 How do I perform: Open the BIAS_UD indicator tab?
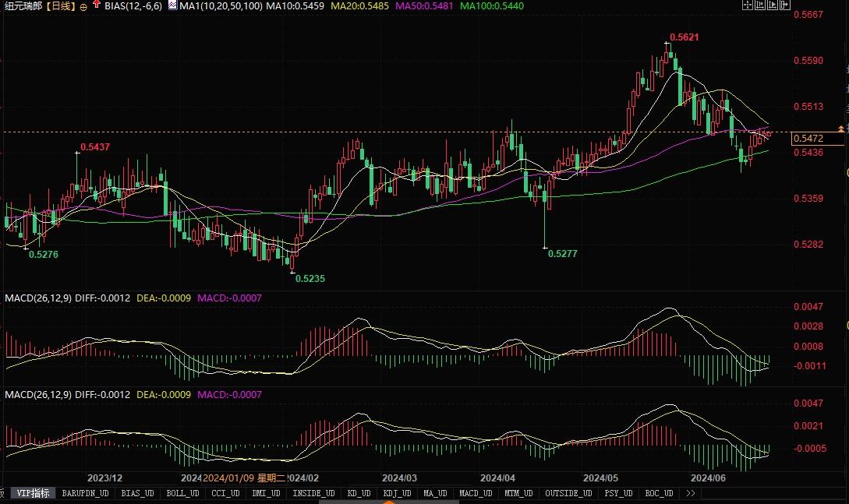pyautogui.click(x=137, y=493)
